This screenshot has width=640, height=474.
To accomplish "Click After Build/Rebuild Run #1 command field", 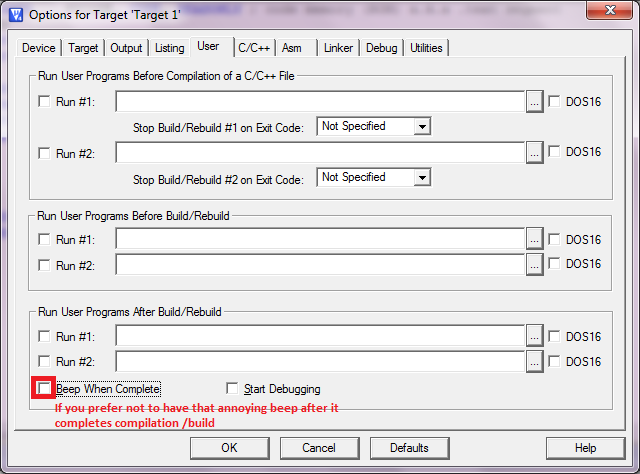I will coord(320,336).
